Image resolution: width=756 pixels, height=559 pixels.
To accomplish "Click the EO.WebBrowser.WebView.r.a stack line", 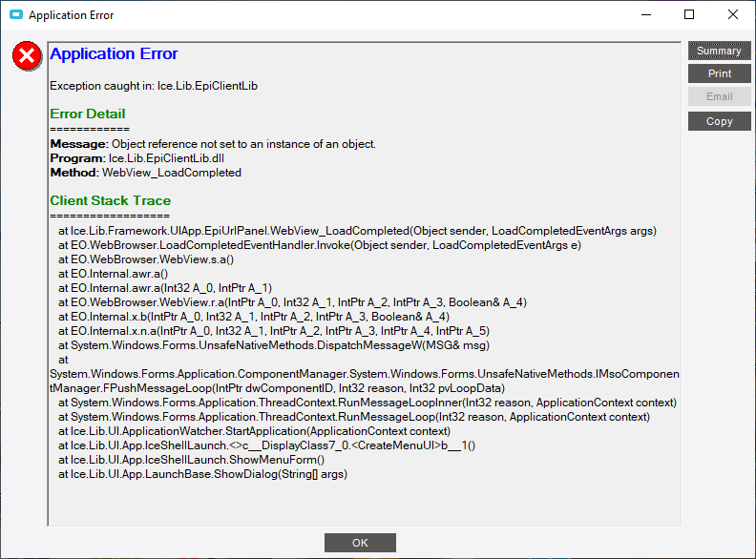I will click(x=293, y=302).
